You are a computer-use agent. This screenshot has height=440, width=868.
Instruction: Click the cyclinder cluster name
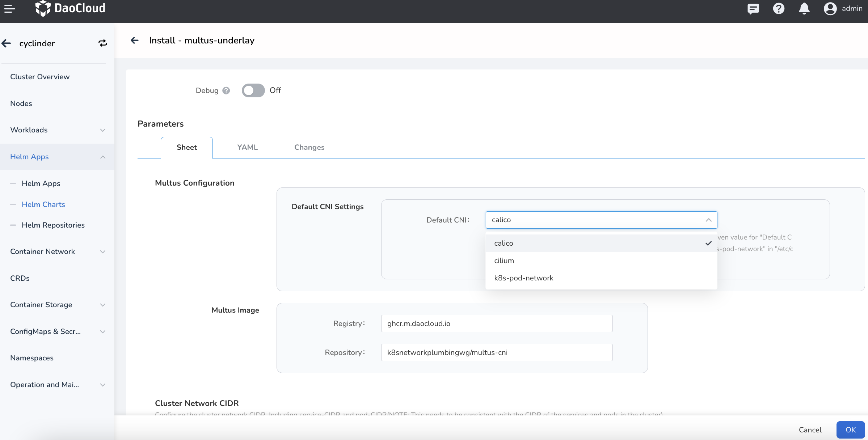[37, 43]
